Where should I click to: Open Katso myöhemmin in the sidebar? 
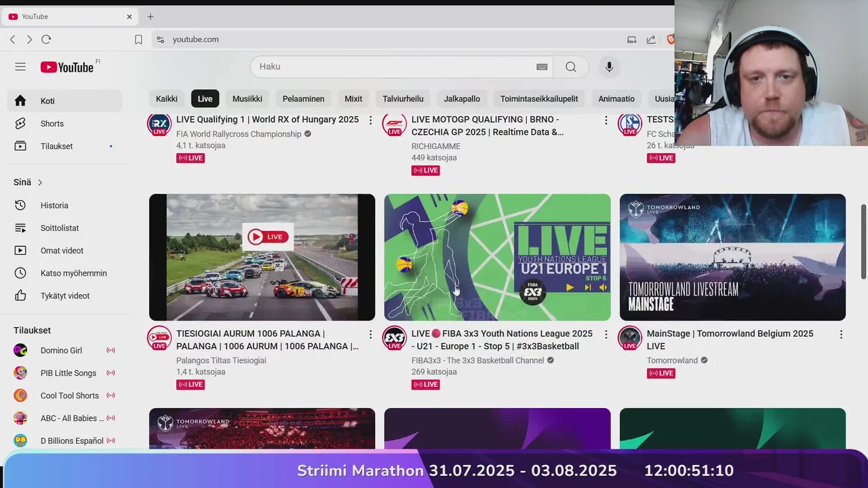(64, 273)
